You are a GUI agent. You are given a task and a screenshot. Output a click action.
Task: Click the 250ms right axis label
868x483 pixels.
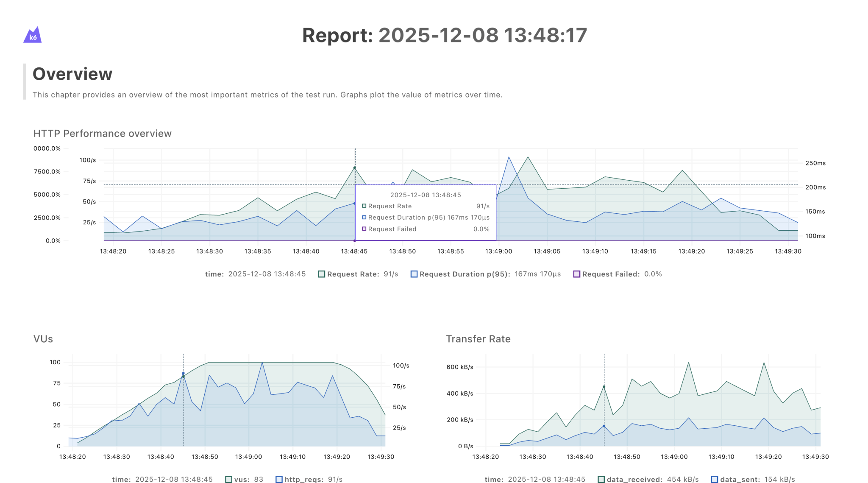point(815,163)
